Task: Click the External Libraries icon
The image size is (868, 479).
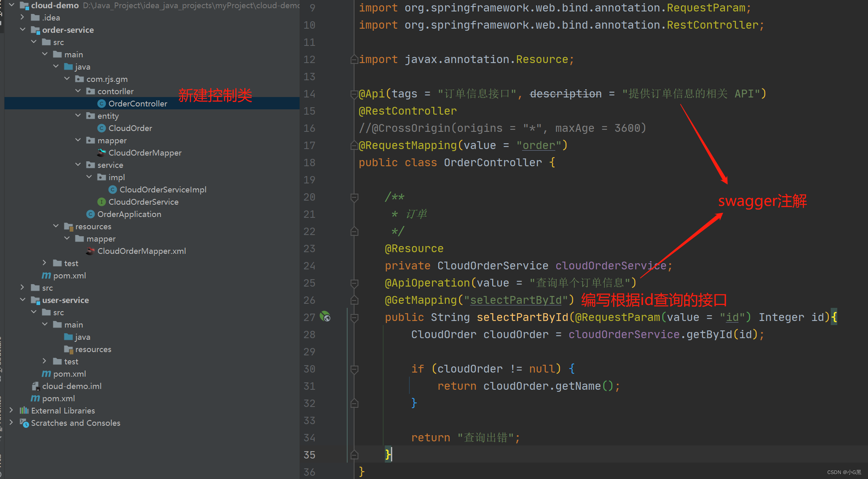Action: pos(24,411)
